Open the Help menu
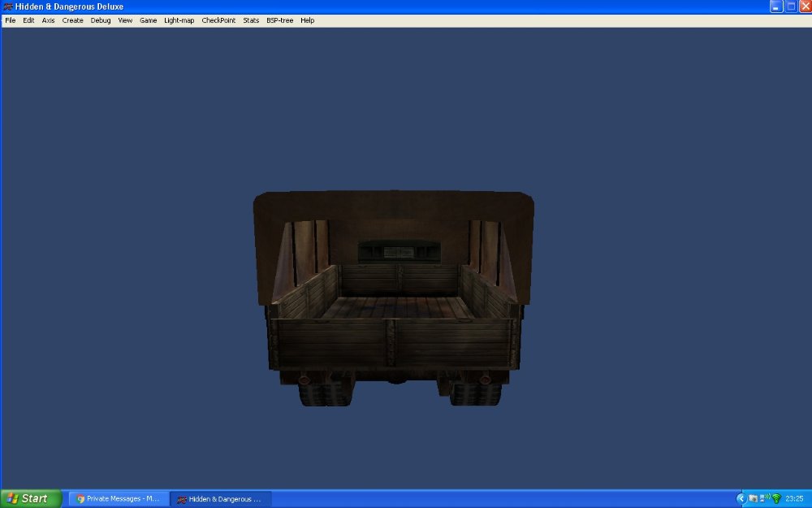 point(307,20)
